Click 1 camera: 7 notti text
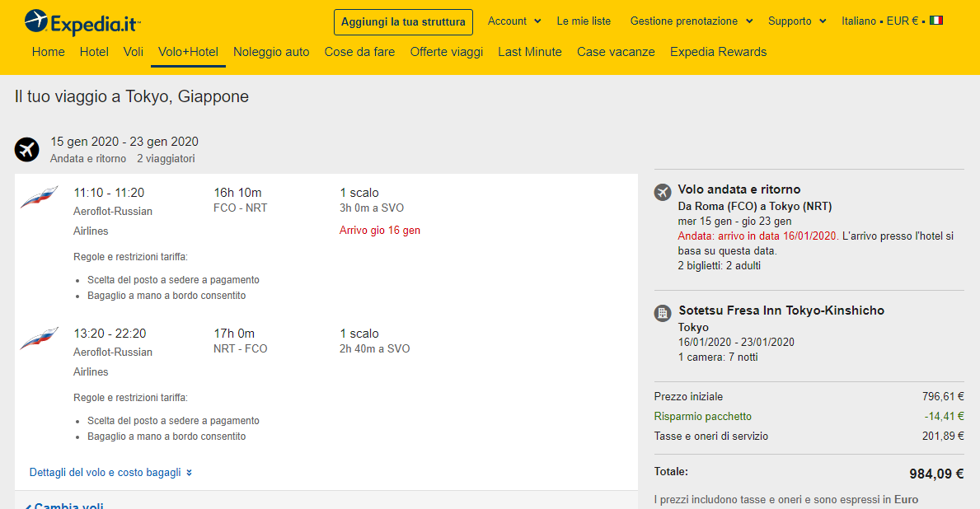The width and height of the screenshot is (980, 509). (718, 357)
